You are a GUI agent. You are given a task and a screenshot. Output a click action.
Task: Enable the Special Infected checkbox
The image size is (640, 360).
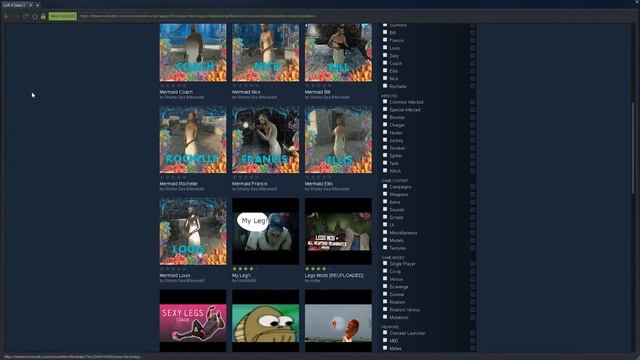click(x=385, y=109)
